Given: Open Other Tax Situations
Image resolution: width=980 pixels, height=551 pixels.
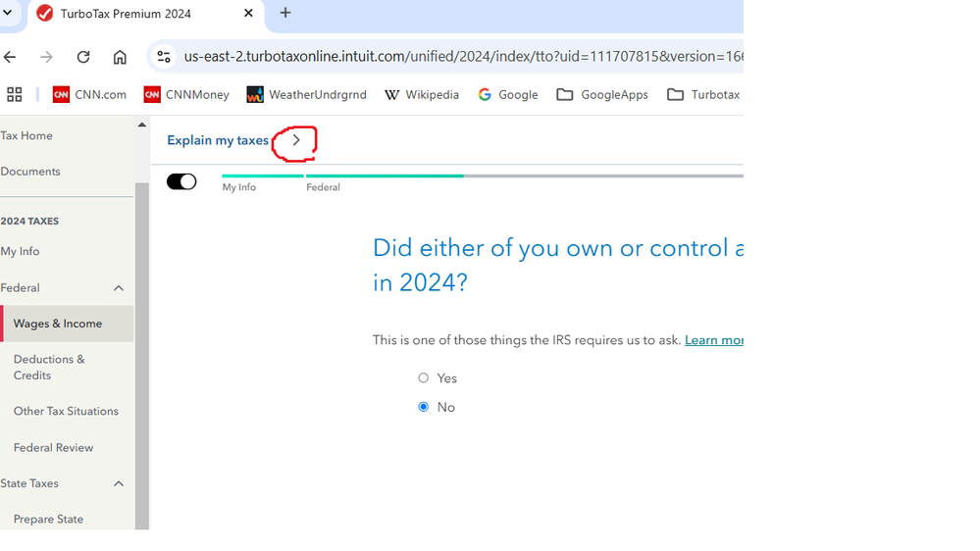Looking at the screenshot, I should point(67,411).
